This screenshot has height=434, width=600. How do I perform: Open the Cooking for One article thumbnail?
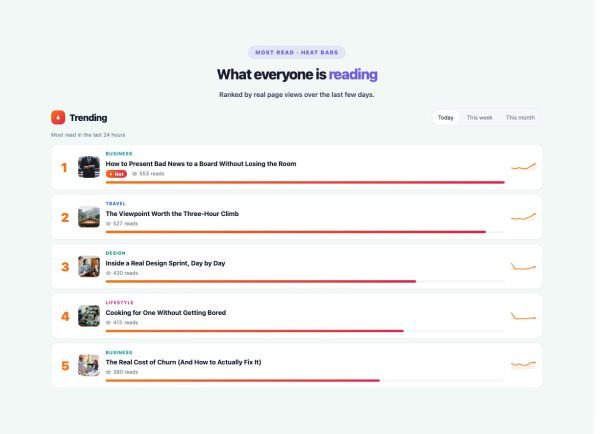89,316
